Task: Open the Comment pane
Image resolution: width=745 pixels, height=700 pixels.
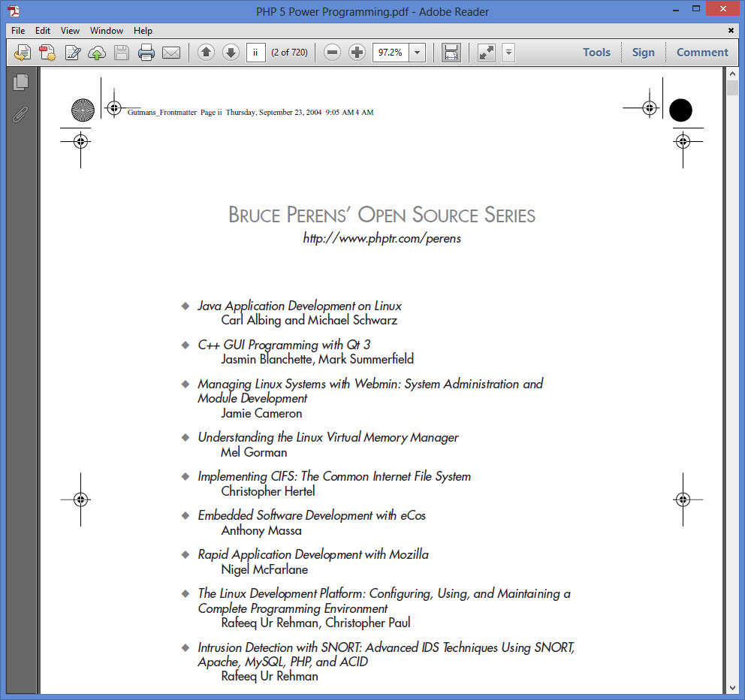Action: pyautogui.click(x=702, y=53)
